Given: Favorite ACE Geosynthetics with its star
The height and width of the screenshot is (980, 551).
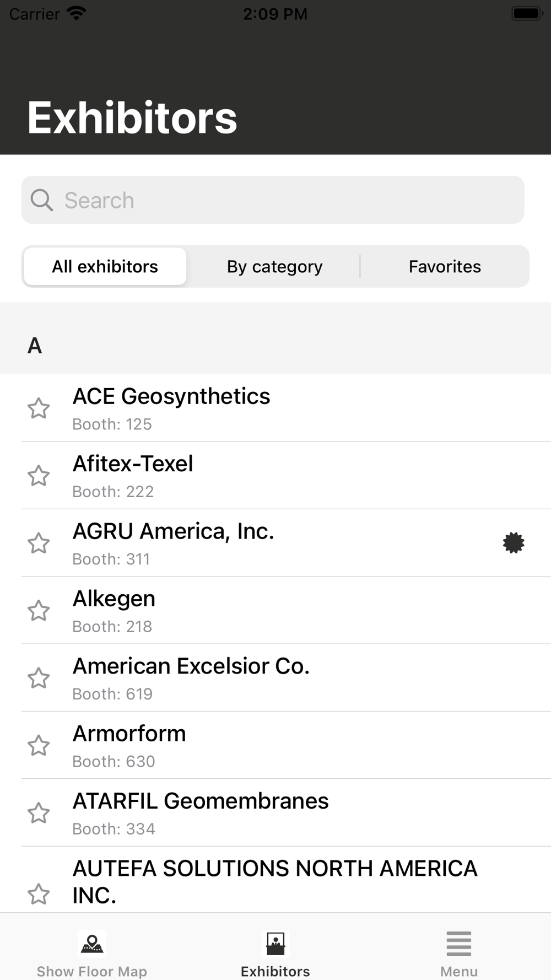Looking at the screenshot, I should point(39,408).
